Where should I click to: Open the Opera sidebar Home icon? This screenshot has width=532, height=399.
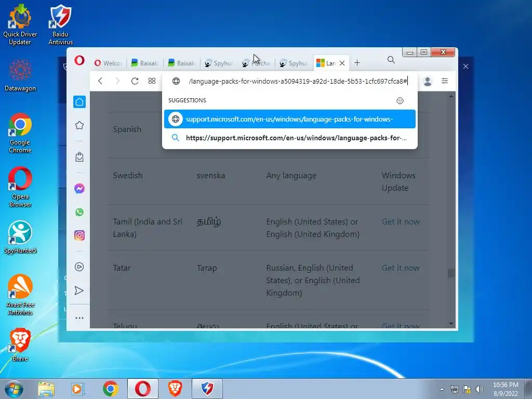(79, 102)
